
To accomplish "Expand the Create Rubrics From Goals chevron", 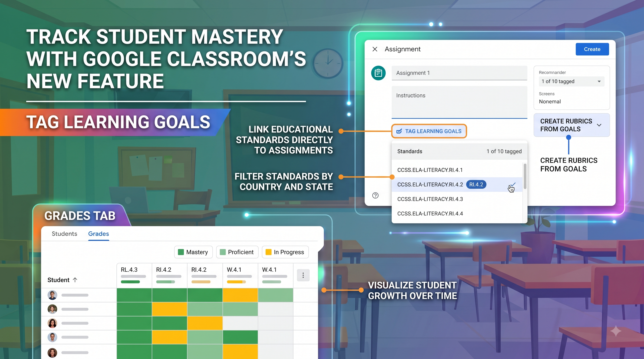I will coord(599,125).
